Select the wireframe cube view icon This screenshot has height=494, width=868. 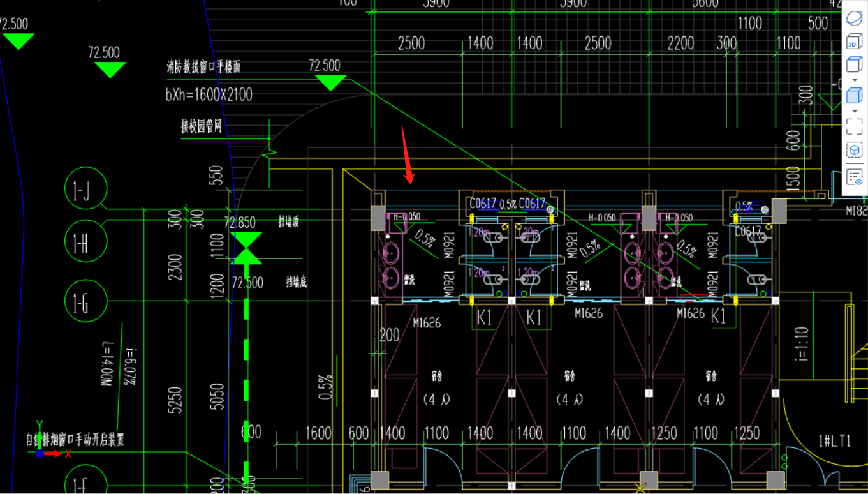pyautogui.click(x=853, y=64)
